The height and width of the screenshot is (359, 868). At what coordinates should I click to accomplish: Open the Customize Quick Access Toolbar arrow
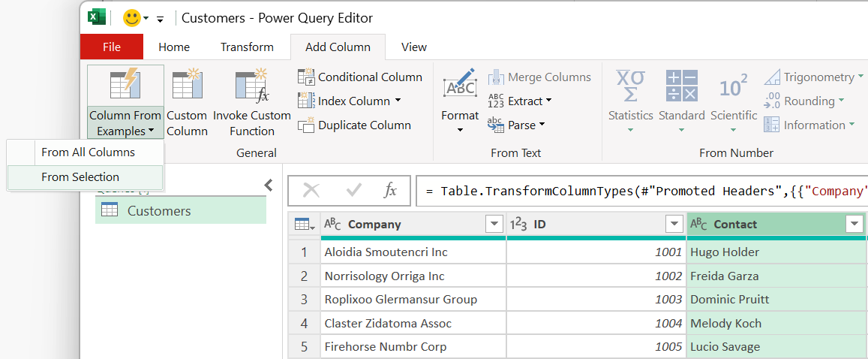coord(160,19)
